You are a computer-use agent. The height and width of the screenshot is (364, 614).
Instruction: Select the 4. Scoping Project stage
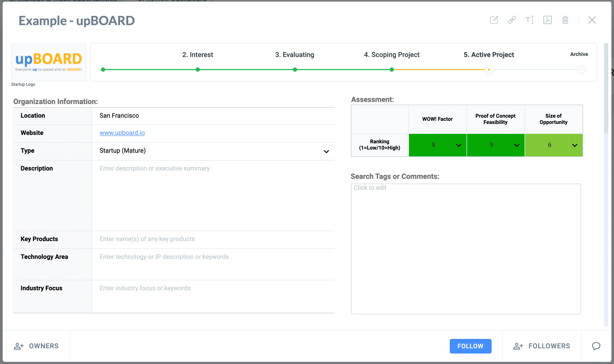click(392, 55)
